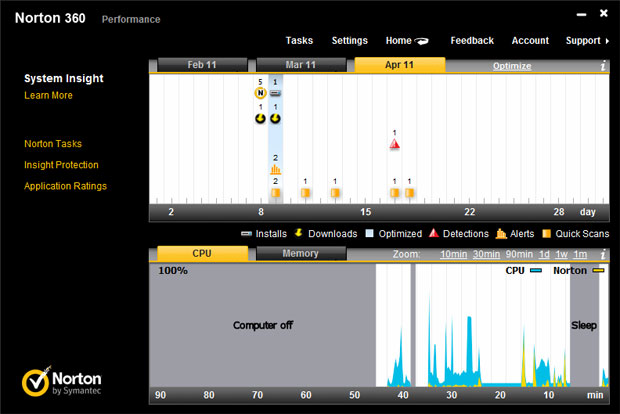
Task: Minimize the Norton 360 window
Action: (581, 15)
